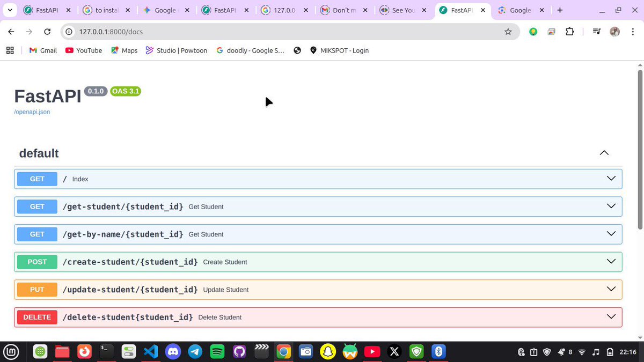
Task: Open the battery indicator in system tray
Action: pyautogui.click(x=610, y=352)
